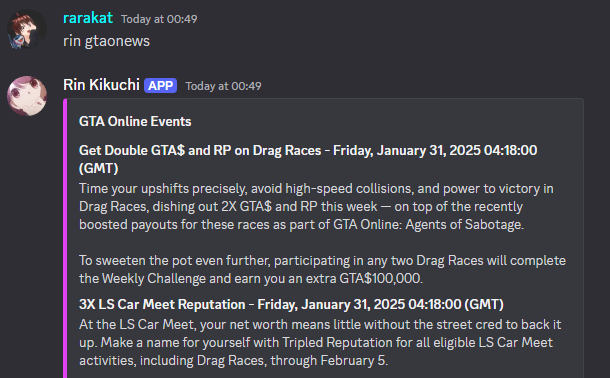Click the pink embed accent bar
Image resolution: width=610 pixels, height=378 pixels.
pyautogui.click(x=65, y=238)
